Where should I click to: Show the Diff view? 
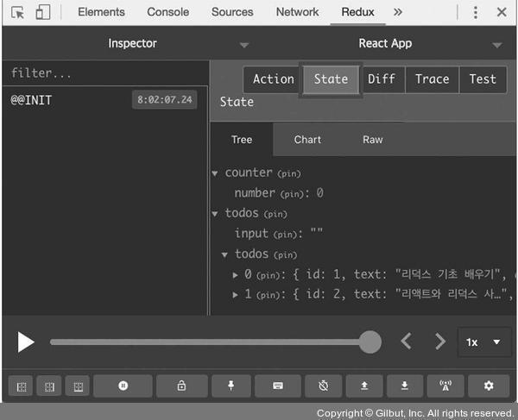382,79
